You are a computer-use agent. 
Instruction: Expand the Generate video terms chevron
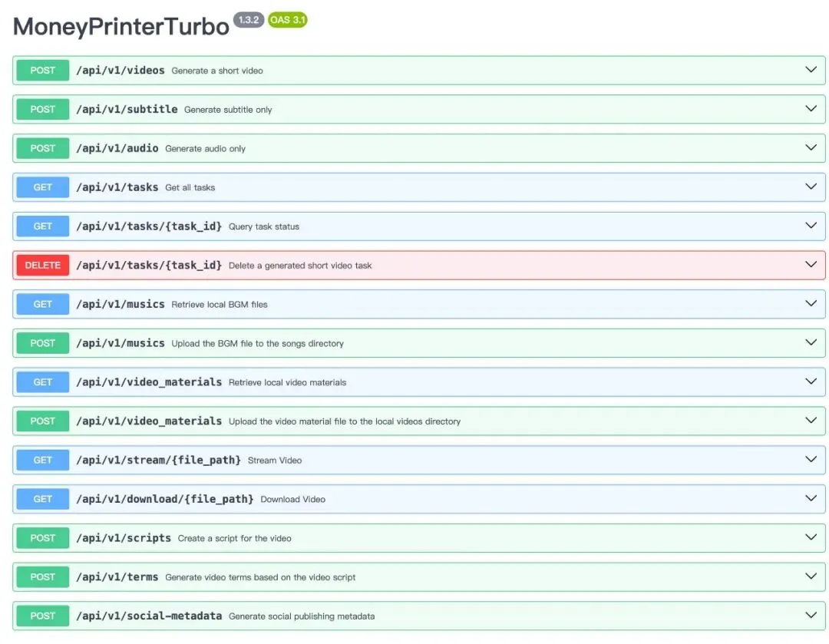811,576
